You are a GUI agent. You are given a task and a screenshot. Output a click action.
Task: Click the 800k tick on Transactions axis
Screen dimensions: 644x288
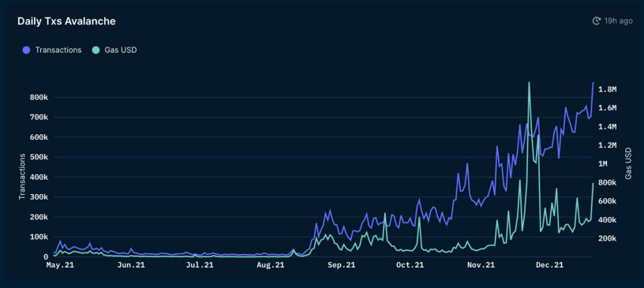coord(39,98)
